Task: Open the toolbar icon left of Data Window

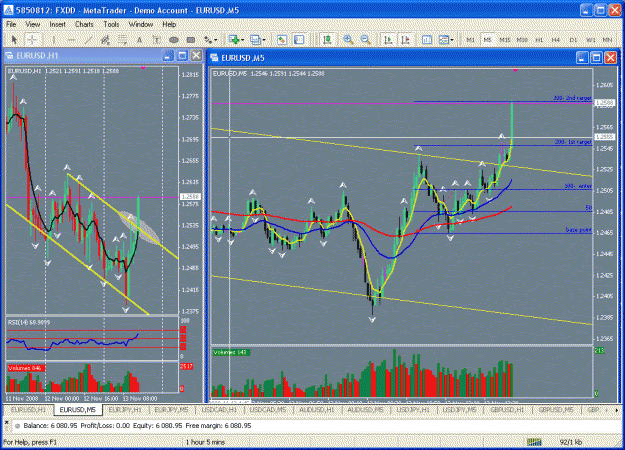Action: click(282, 39)
